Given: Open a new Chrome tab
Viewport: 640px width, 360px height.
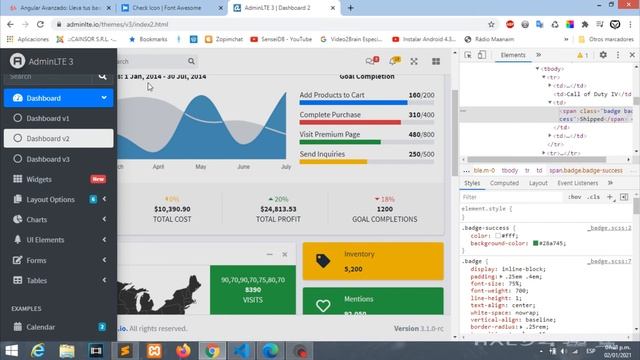Looking at the screenshot, I should point(350,8).
